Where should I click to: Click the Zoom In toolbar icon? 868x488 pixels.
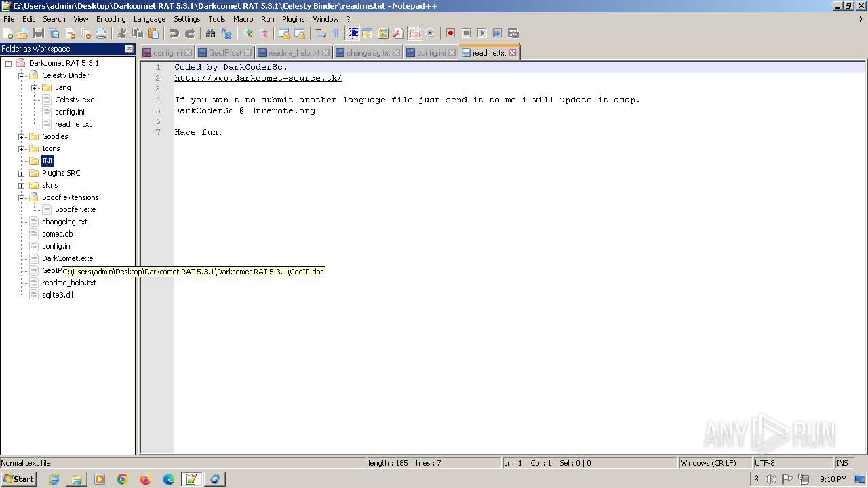(248, 33)
